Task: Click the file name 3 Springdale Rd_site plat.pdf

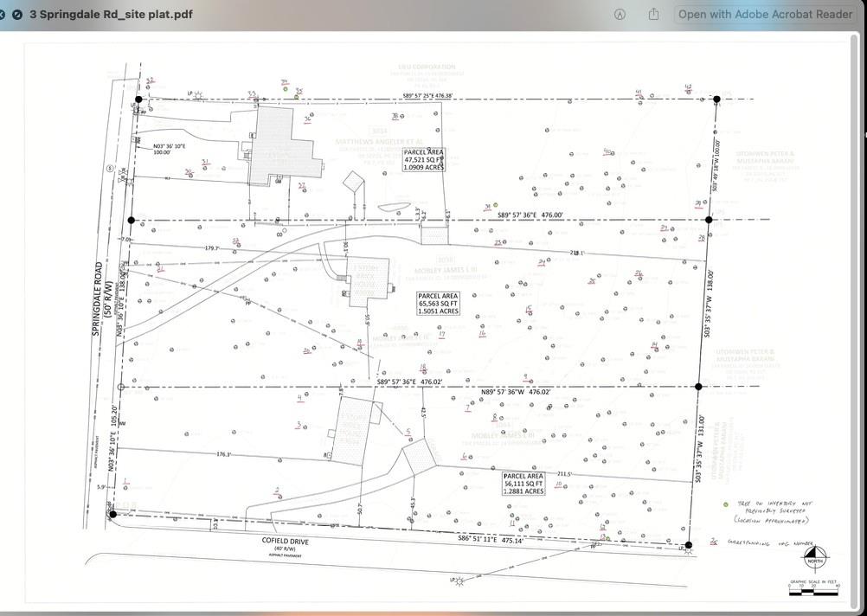Action: (111, 15)
